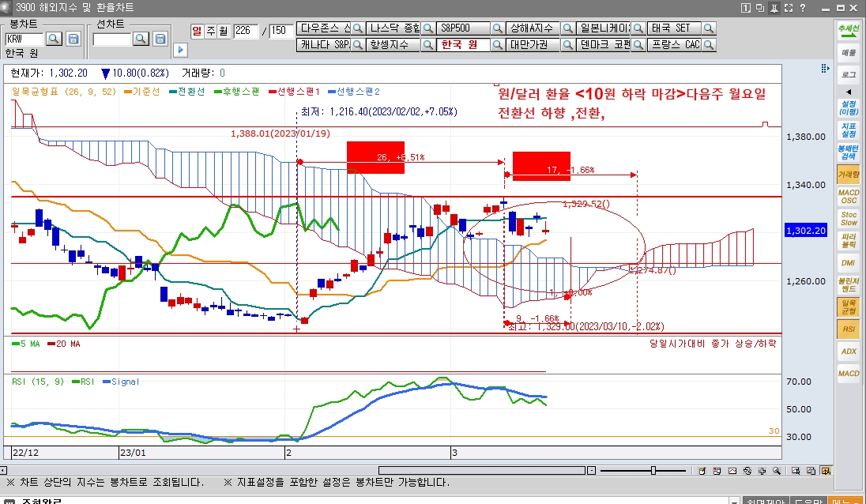Click magnifier next to 상해A지수
This screenshot has width=866, height=504.
click(568, 28)
